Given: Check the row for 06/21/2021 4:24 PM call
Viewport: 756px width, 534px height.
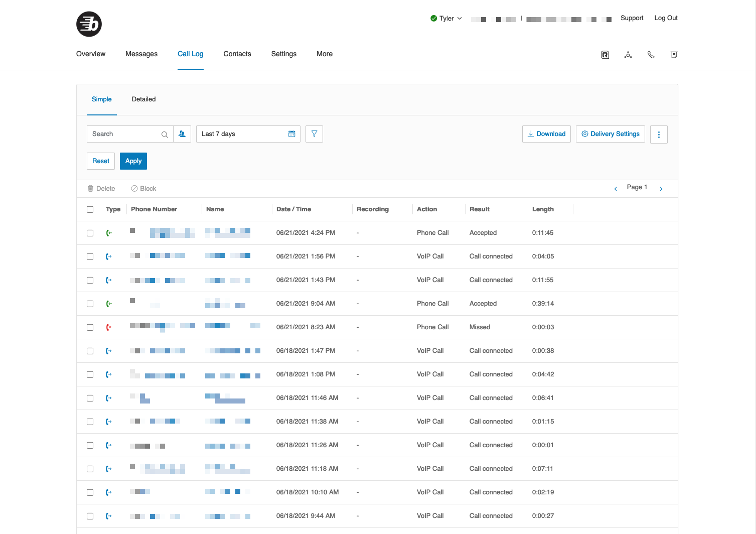Looking at the screenshot, I should [90, 233].
